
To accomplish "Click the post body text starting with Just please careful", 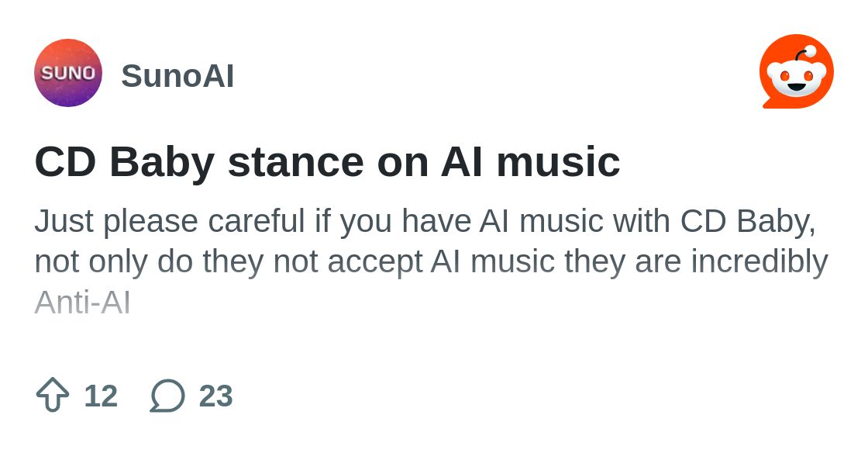I will (x=431, y=261).
